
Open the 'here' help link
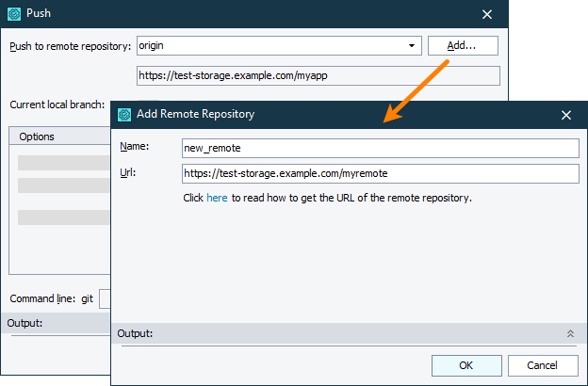tap(217, 199)
